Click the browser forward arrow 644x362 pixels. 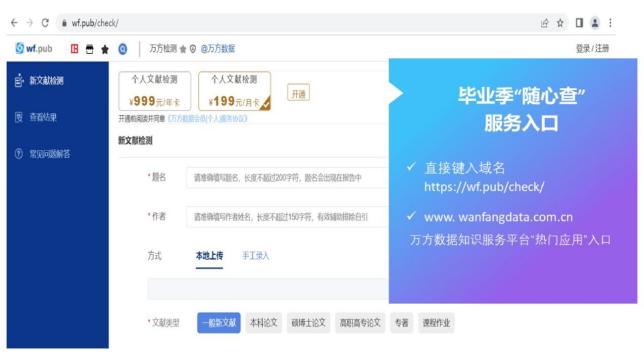pos(29,23)
